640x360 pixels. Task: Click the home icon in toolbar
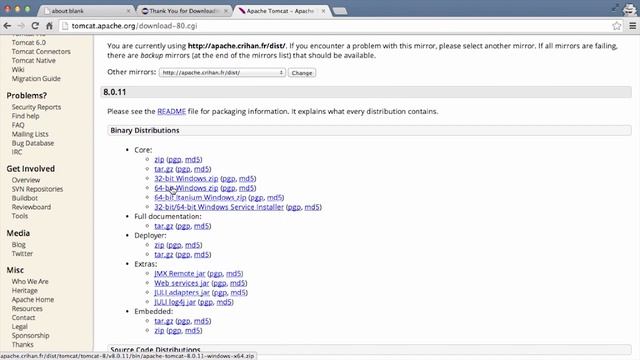pyautogui.click(x=49, y=26)
